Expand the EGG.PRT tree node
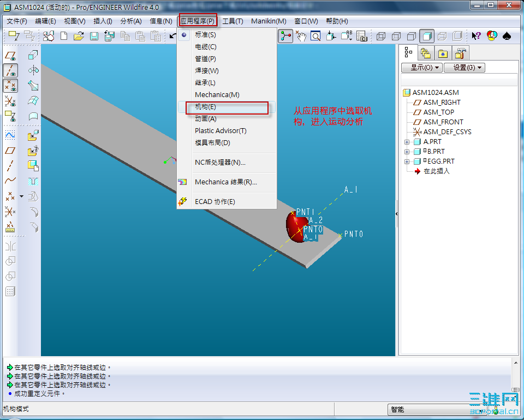Image resolution: width=524 pixels, height=420 pixels. (407, 161)
